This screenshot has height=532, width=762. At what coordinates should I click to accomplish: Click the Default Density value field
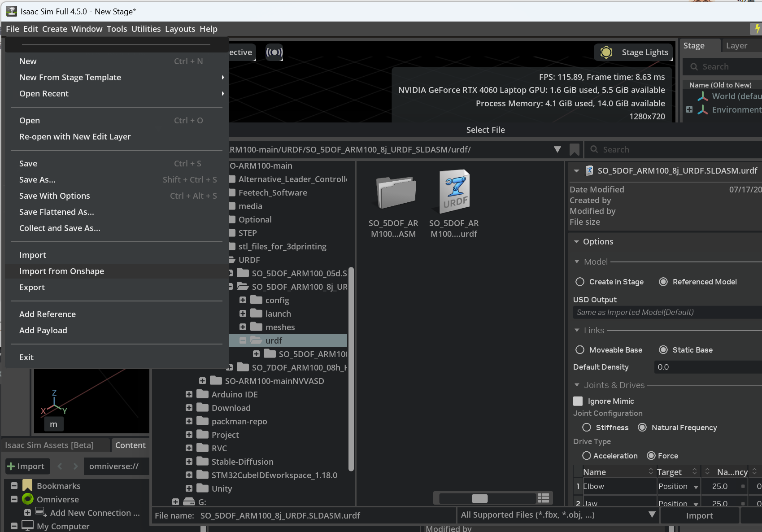708,367
